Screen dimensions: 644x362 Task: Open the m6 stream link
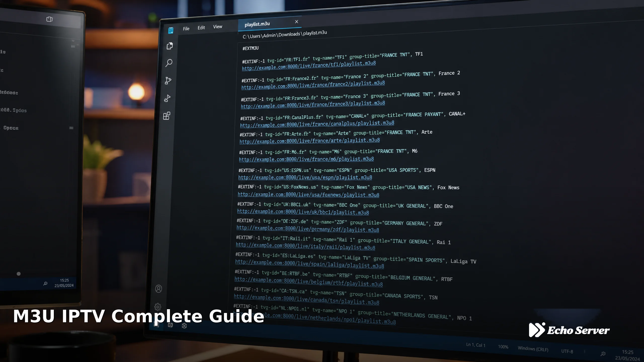coord(306,159)
